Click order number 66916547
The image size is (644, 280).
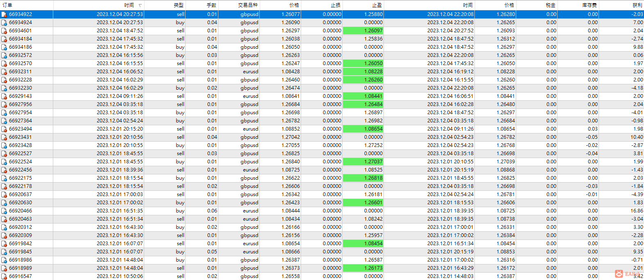pyautogui.click(x=20, y=276)
